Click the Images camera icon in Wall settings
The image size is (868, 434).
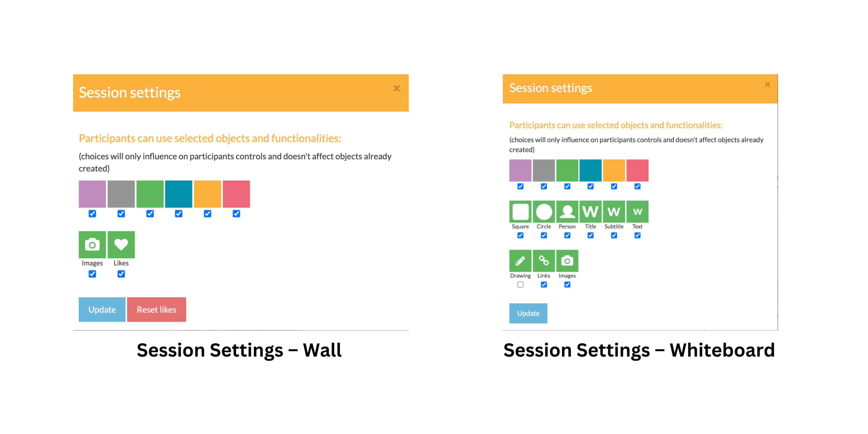click(92, 244)
